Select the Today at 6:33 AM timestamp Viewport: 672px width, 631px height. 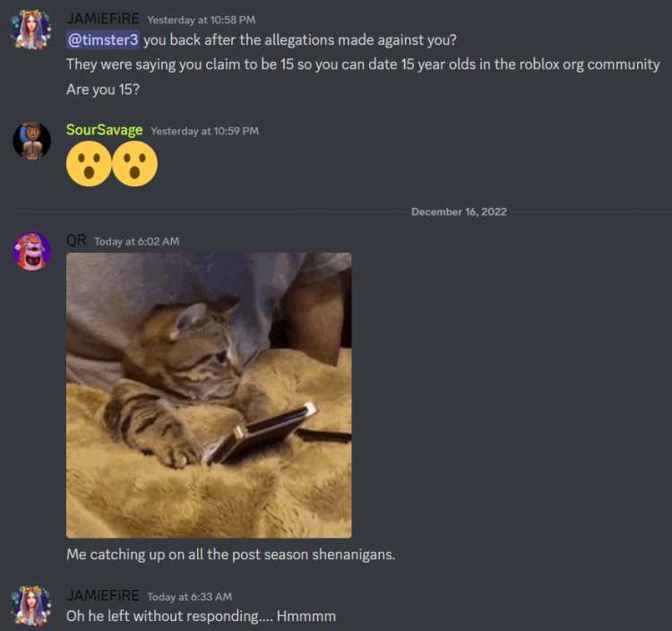(x=189, y=597)
